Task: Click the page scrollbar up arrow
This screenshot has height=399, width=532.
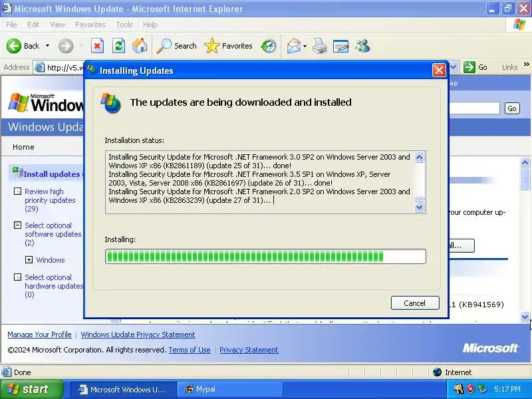Action: 525,162
